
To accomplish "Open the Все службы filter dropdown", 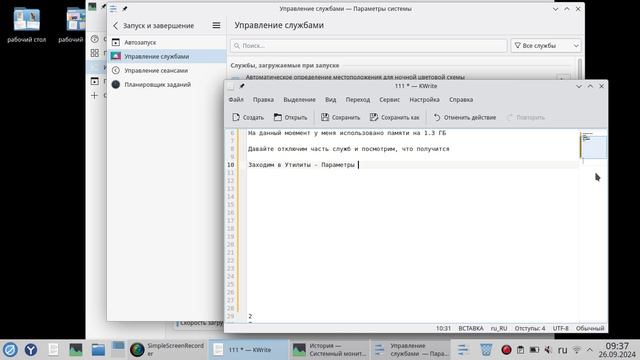I will 546,46.
